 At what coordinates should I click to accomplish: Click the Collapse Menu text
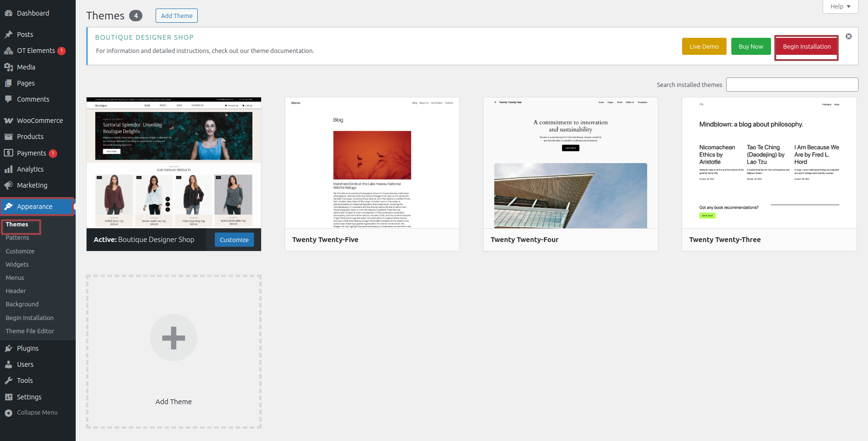click(37, 413)
